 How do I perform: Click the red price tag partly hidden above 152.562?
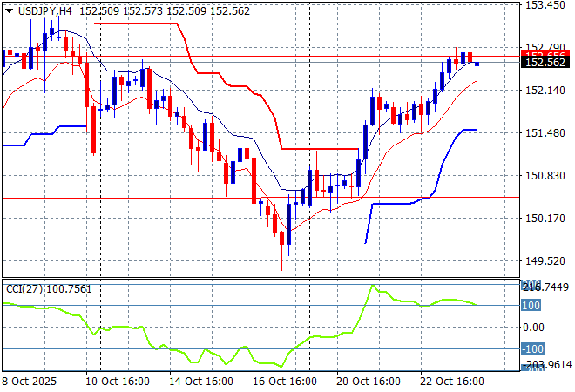[x=545, y=54]
